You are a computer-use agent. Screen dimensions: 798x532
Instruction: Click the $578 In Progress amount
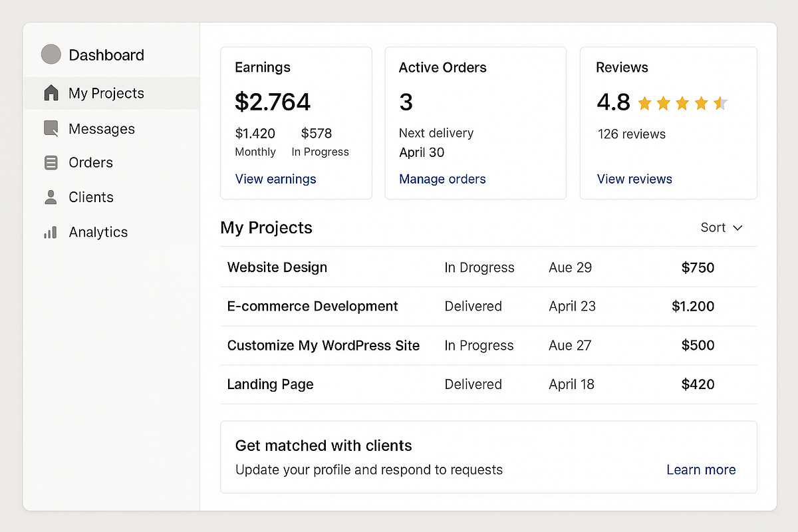coord(317,134)
